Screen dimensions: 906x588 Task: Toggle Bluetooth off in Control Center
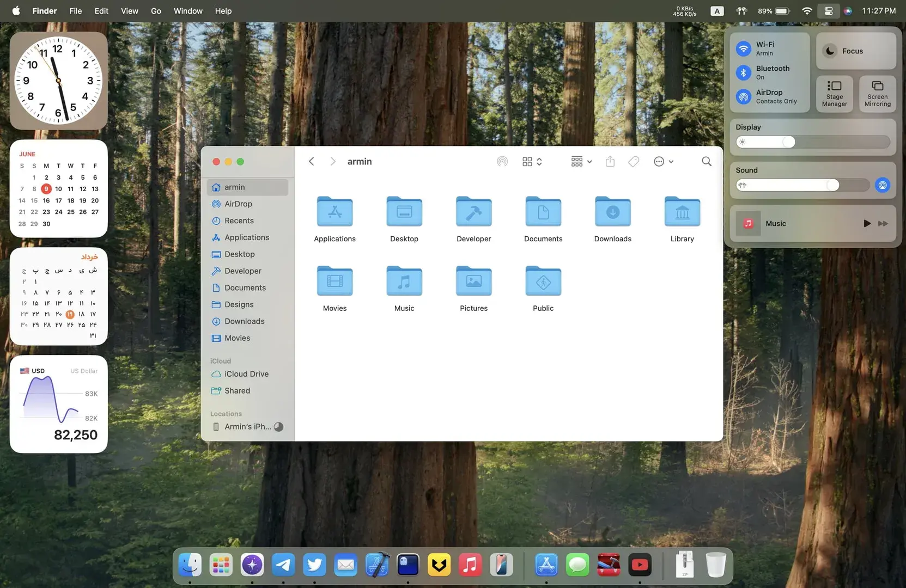pyautogui.click(x=743, y=72)
